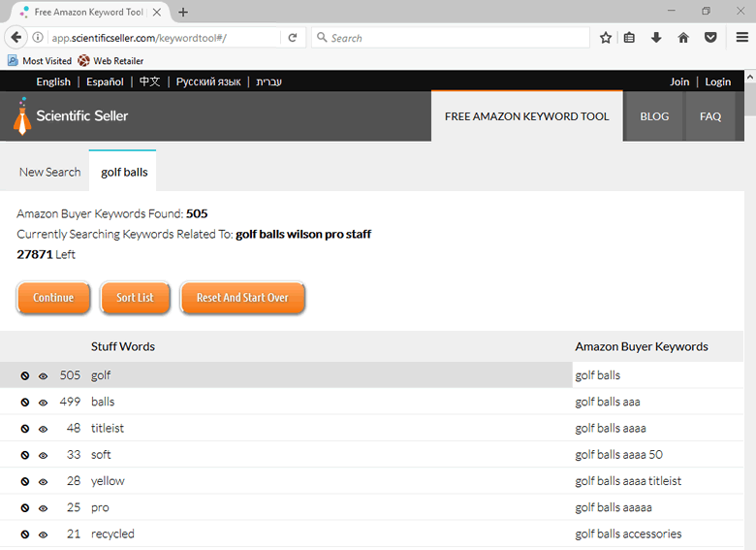This screenshot has height=550, width=756.
Task: Click the block icon beside 'recycled' row
Action: coord(25,534)
